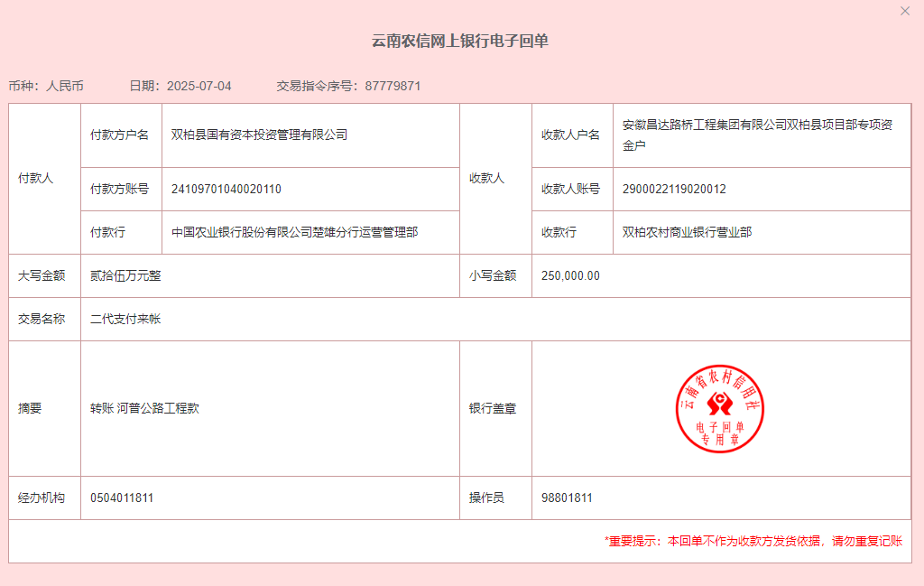Select handling agency code 0504011811

tap(122, 498)
